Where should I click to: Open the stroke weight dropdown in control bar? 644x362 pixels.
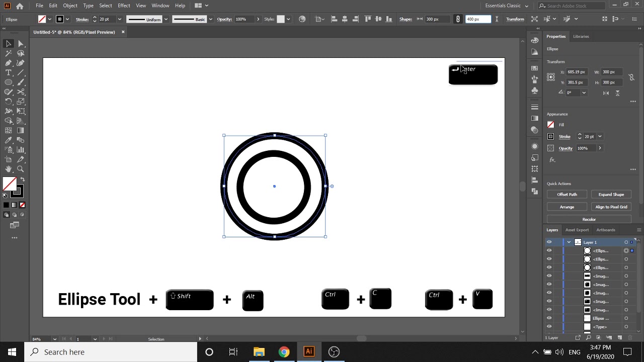[x=119, y=19]
